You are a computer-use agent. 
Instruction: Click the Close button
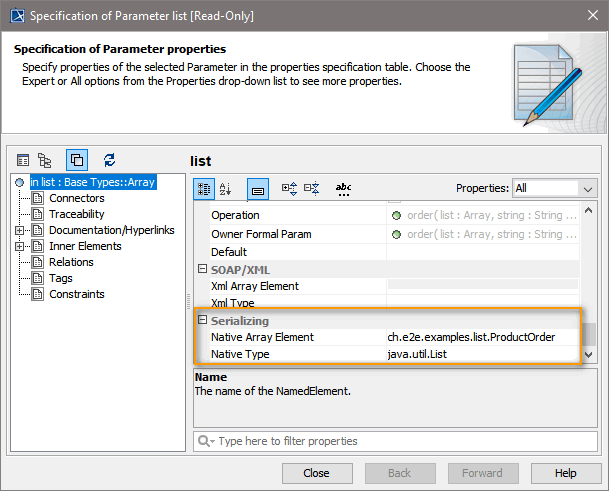(x=316, y=473)
